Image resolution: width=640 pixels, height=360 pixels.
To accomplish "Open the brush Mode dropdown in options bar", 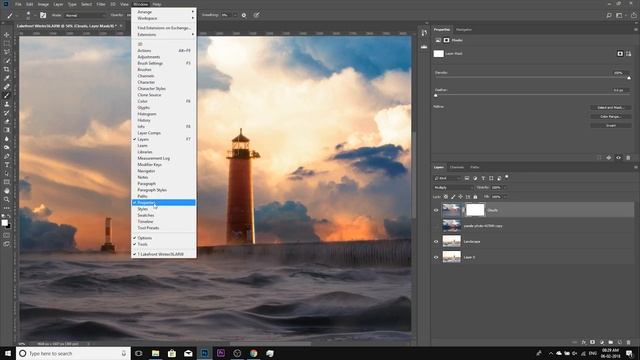I will point(85,15).
